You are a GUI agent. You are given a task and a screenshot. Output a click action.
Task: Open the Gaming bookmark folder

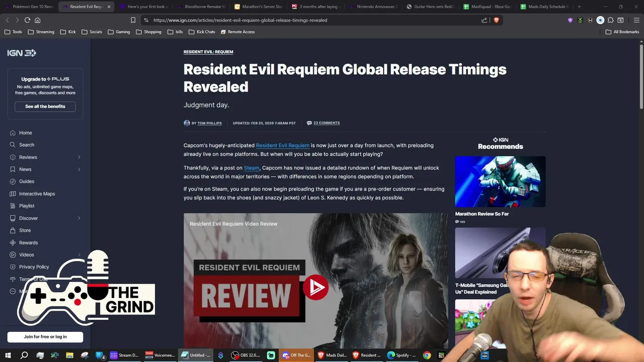tap(119, 32)
